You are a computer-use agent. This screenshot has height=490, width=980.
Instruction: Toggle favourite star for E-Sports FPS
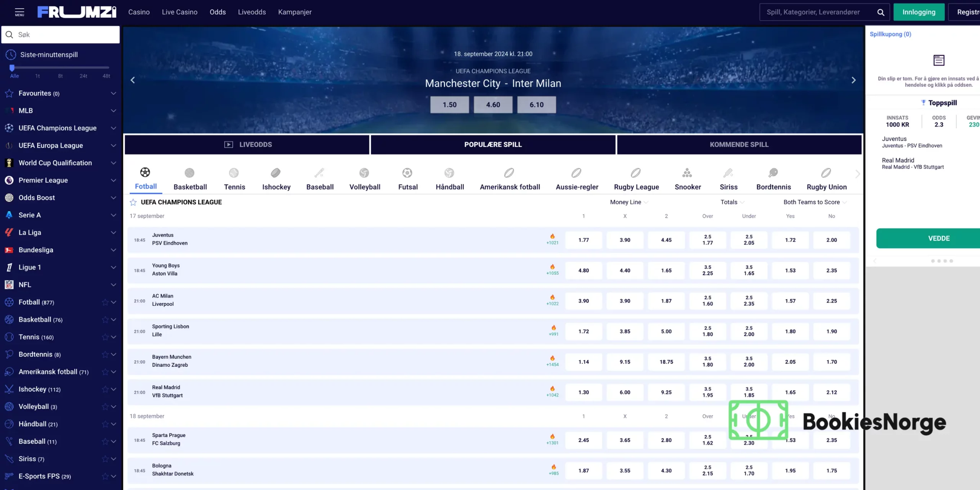(x=105, y=476)
